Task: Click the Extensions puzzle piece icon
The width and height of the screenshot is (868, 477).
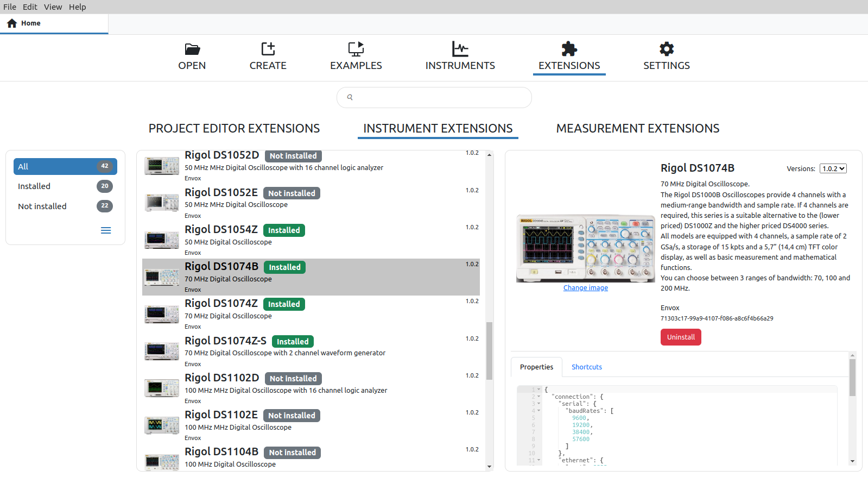Action: [569, 49]
